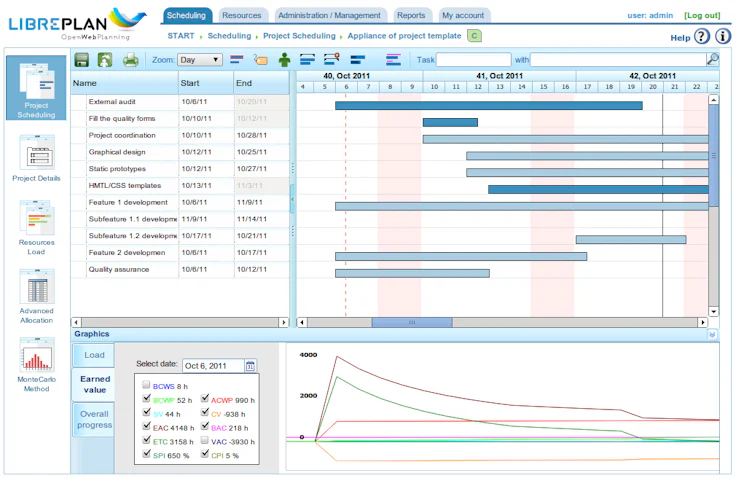736x478 pixels.
Task: Enable the VAC checkbox
Action: [x=205, y=440]
